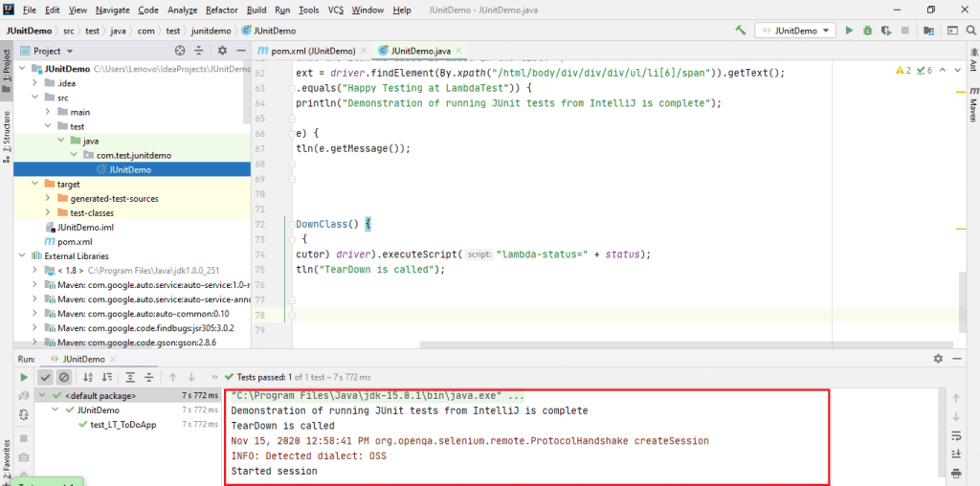This screenshot has height=486, width=980.
Task: Toggle the Maven side tool window
Action: [973, 106]
